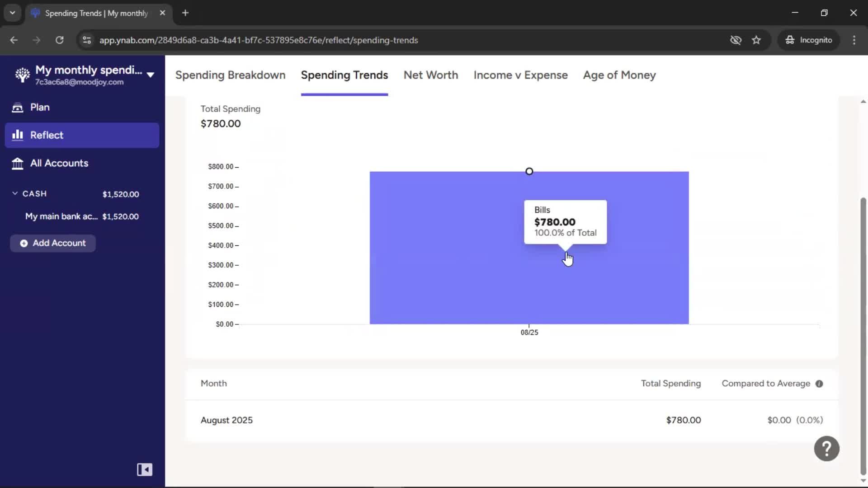Screen dimensions: 868x488
Task: Open a new browser tab
Action: coord(185,13)
